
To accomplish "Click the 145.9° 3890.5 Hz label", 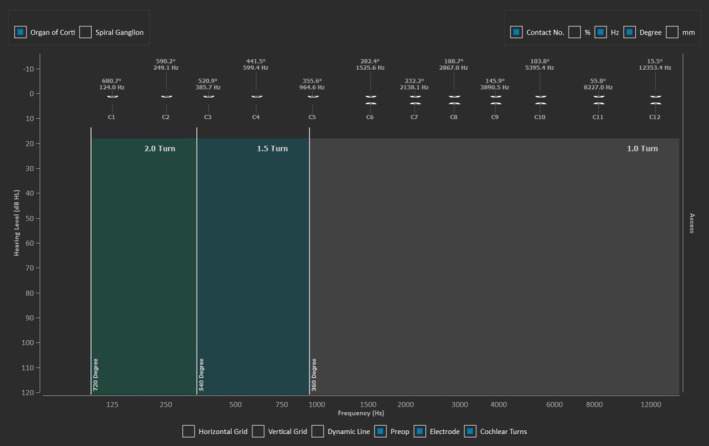I will (x=495, y=84).
